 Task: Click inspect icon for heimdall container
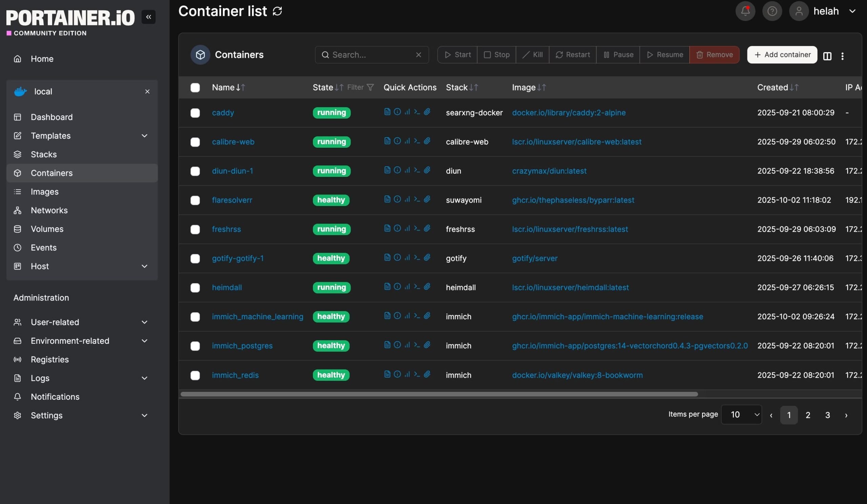(x=397, y=287)
